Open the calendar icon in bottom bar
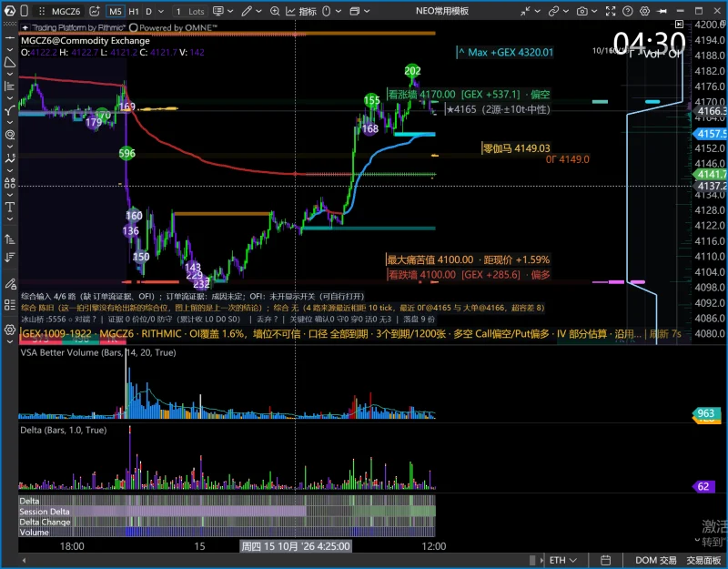The height and width of the screenshot is (569, 728). pos(605,560)
